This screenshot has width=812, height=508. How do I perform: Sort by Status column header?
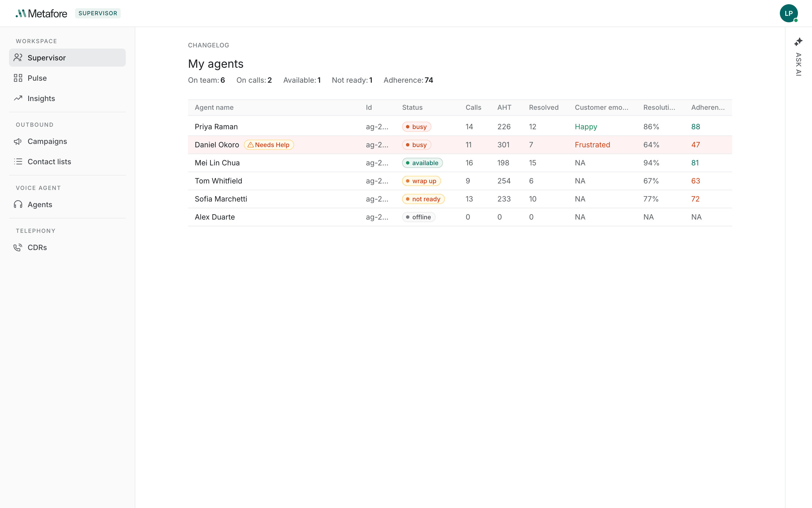coord(412,108)
